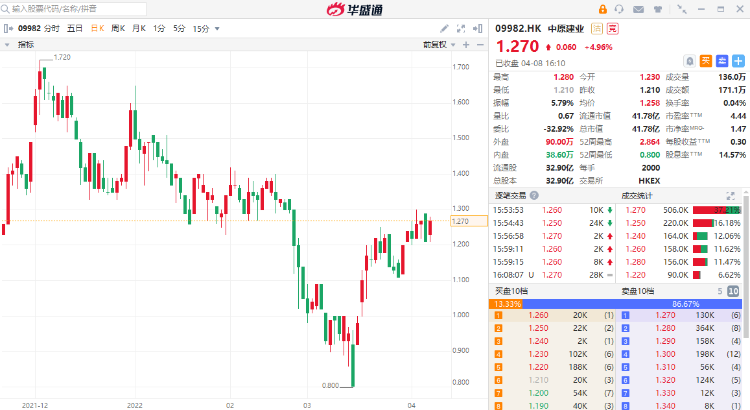
Task: Select the 日K chart tab
Action: (98, 29)
